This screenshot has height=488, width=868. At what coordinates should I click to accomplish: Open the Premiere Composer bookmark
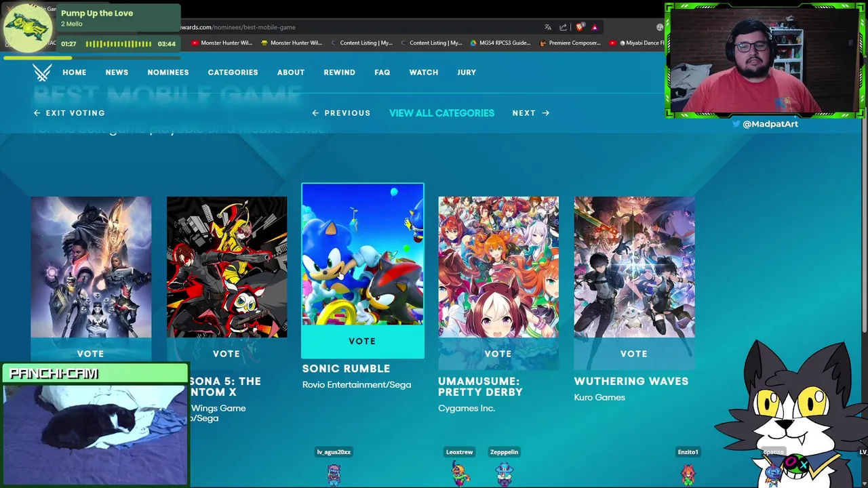point(570,43)
